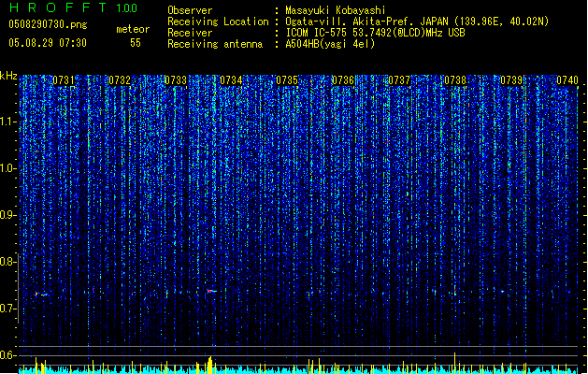Click the filename 0508290730.png
The image size is (588, 374).
click(48, 24)
